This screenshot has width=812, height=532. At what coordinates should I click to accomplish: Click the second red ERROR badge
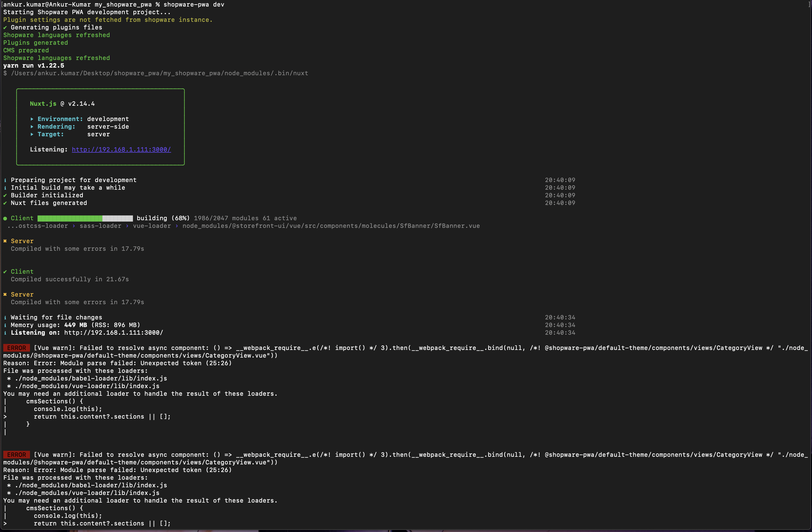coord(16,455)
